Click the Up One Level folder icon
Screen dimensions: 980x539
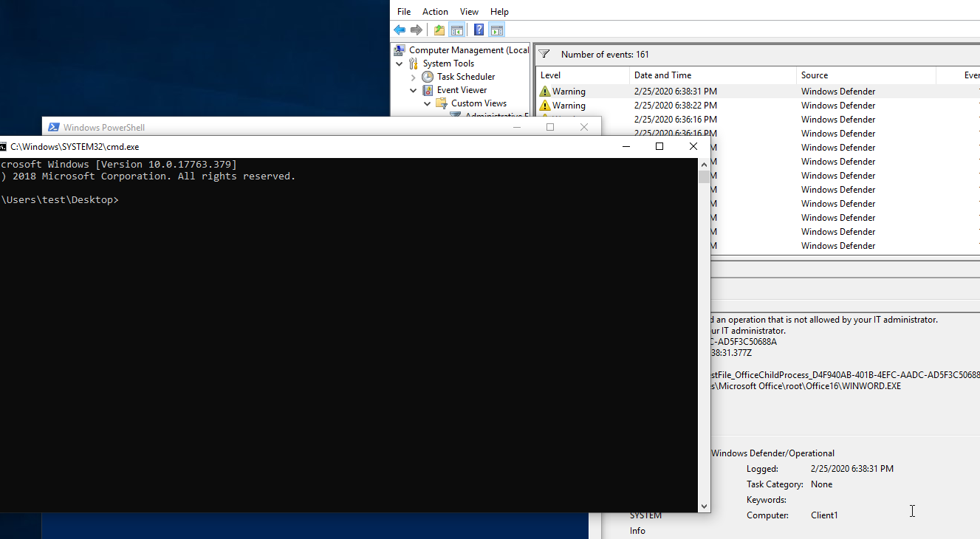click(x=439, y=30)
